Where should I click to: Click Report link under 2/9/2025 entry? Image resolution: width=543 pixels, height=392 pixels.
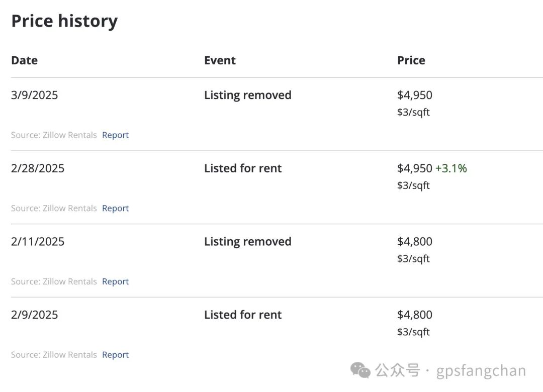coord(115,355)
